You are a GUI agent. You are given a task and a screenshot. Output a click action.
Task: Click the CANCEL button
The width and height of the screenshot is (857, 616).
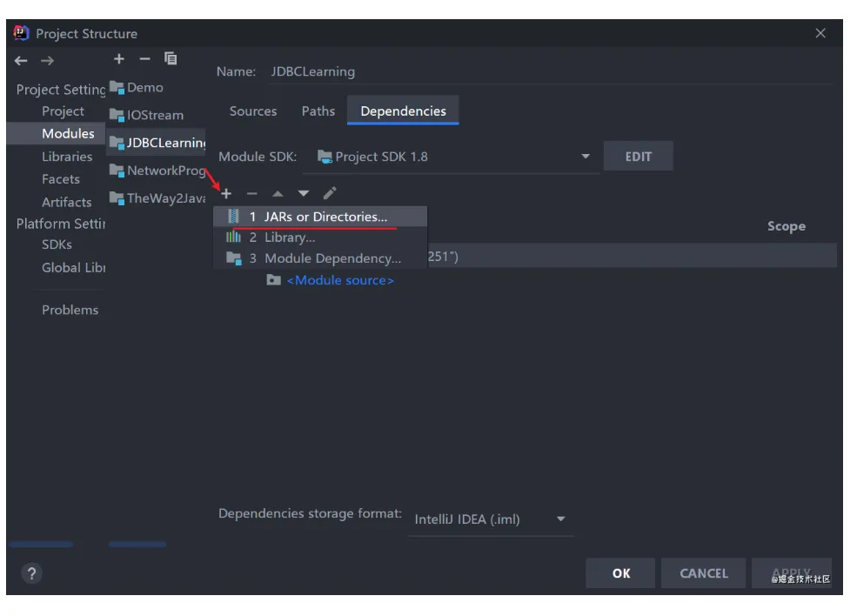click(703, 573)
